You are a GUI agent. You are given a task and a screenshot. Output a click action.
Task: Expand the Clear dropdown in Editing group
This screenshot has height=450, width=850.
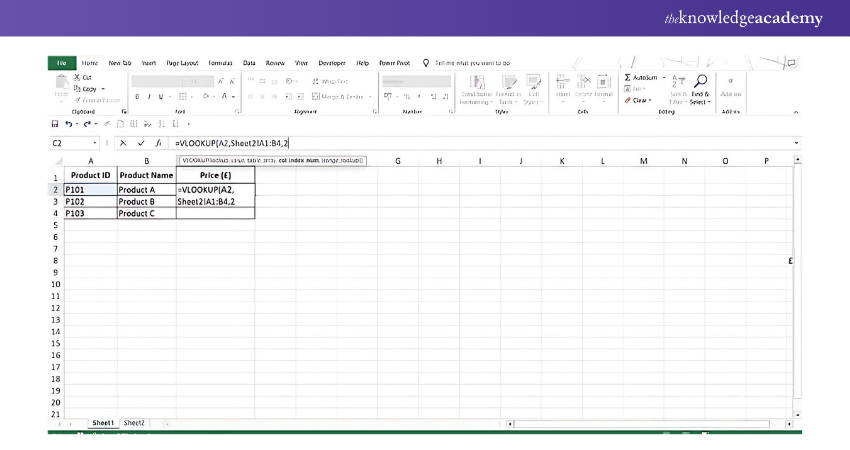pyautogui.click(x=650, y=100)
